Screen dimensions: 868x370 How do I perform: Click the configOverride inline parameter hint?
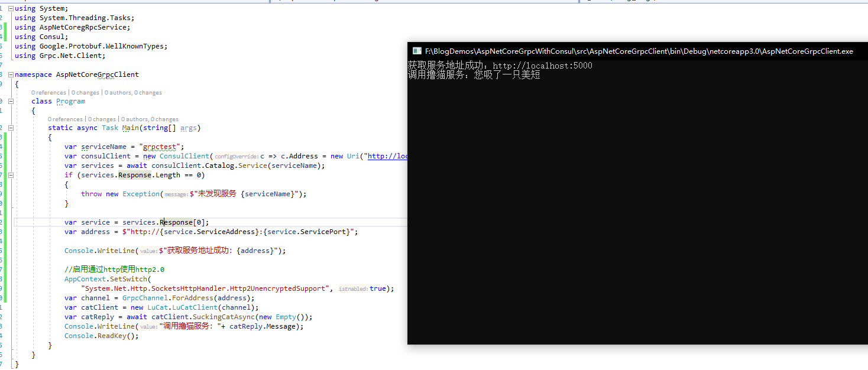pyautogui.click(x=237, y=157)
